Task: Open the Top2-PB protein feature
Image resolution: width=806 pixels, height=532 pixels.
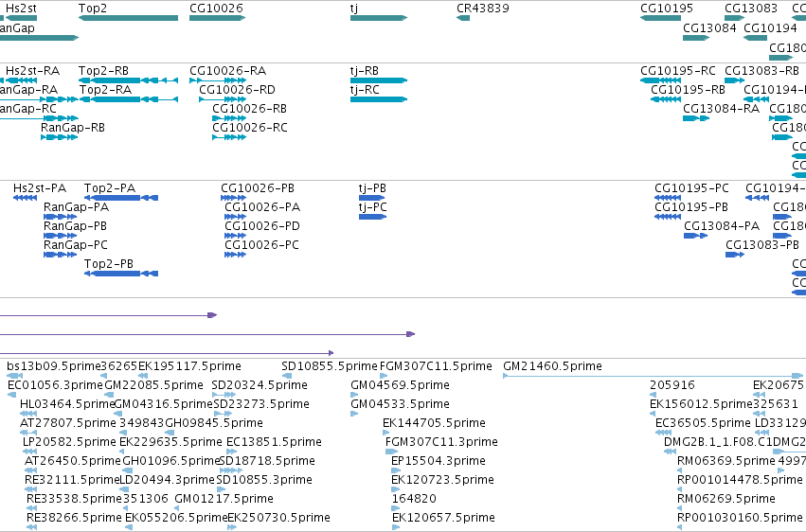Action: pos(121,274)
